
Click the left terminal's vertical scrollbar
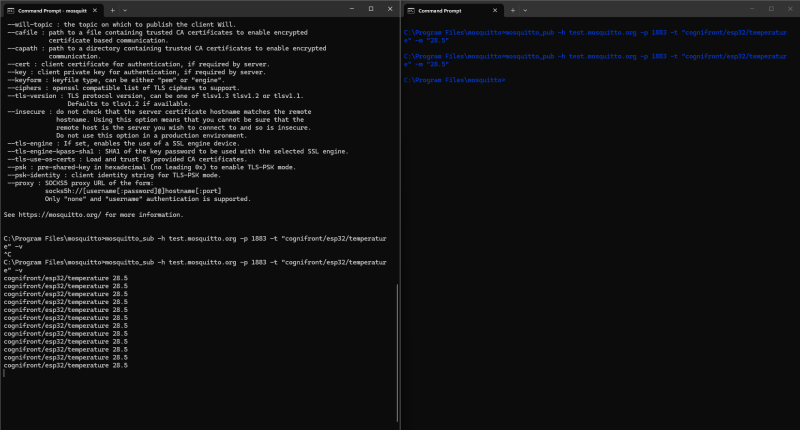tap(397, 352)
